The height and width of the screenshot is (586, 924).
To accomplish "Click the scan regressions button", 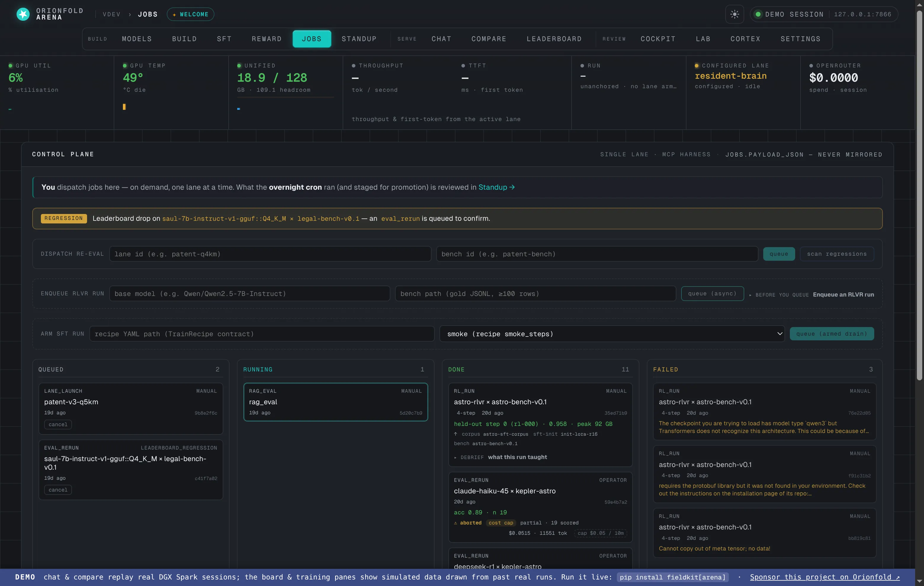I will (x=837, y=254).
